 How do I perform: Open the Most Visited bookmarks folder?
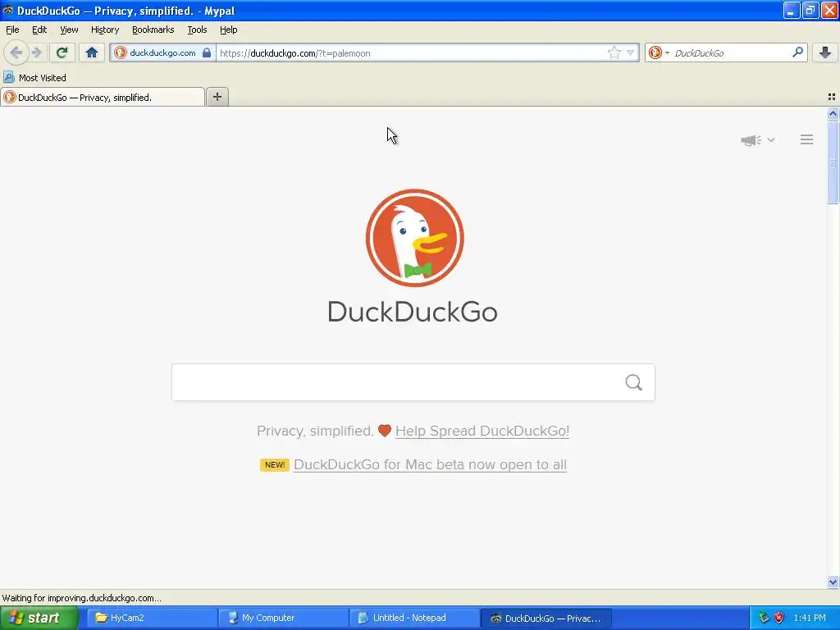click(x=34, y=78)
